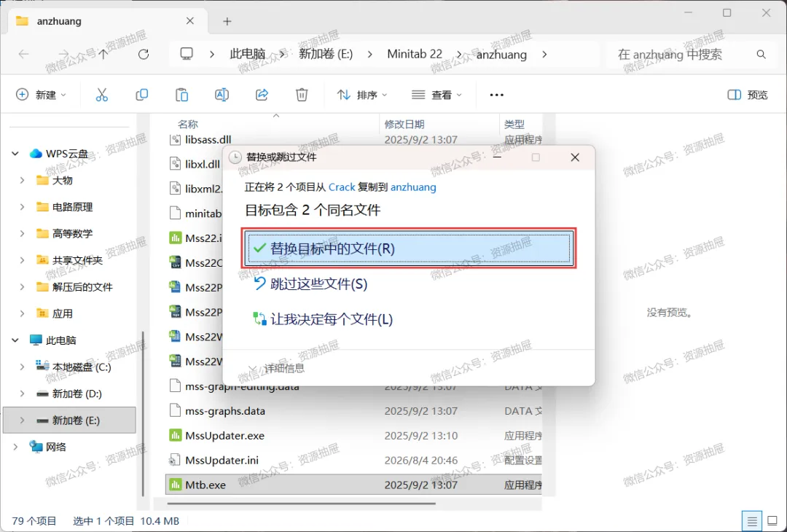Click the navigation pane vertical scrollbar
This screenshot has width=787, height=532.
(144, 414)
